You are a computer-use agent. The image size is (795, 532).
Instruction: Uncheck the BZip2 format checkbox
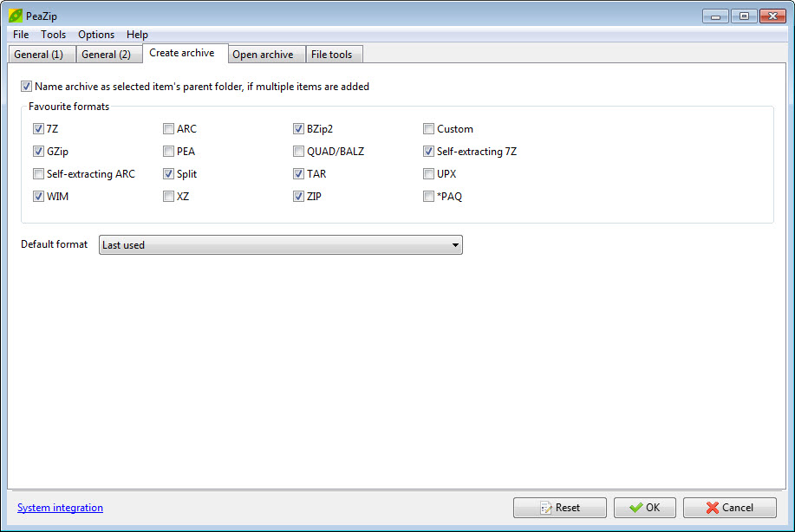pyautogui.click(x=298, y=129)
